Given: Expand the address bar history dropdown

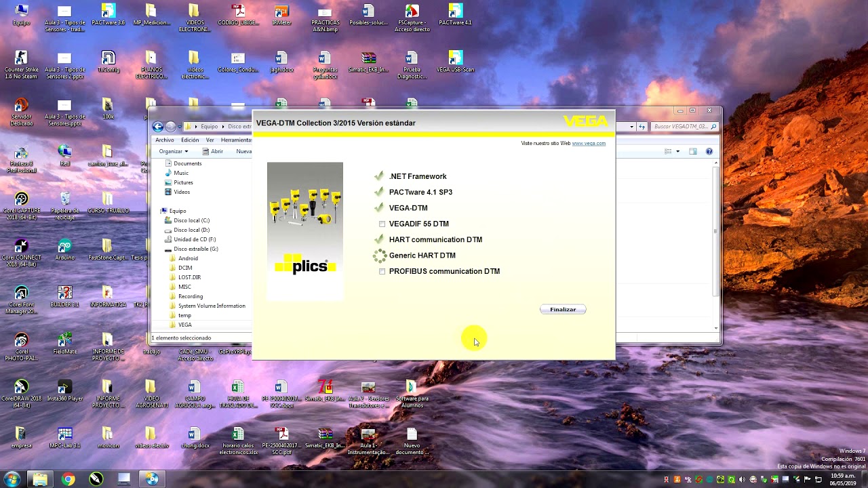Looking at the screenshot, I should (631, 127).
